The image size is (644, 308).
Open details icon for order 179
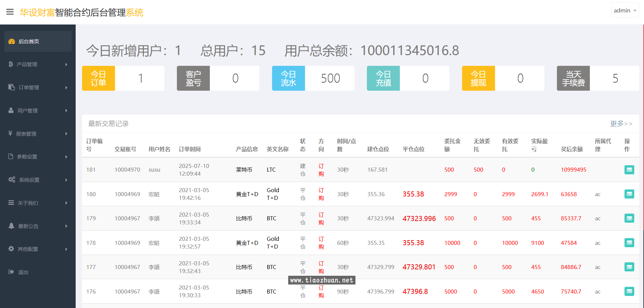pos(629,218)
